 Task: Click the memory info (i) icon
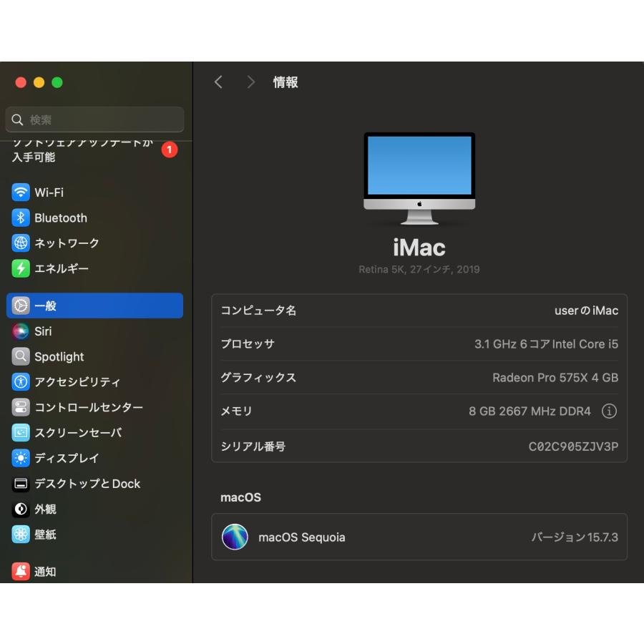(609, 411)
